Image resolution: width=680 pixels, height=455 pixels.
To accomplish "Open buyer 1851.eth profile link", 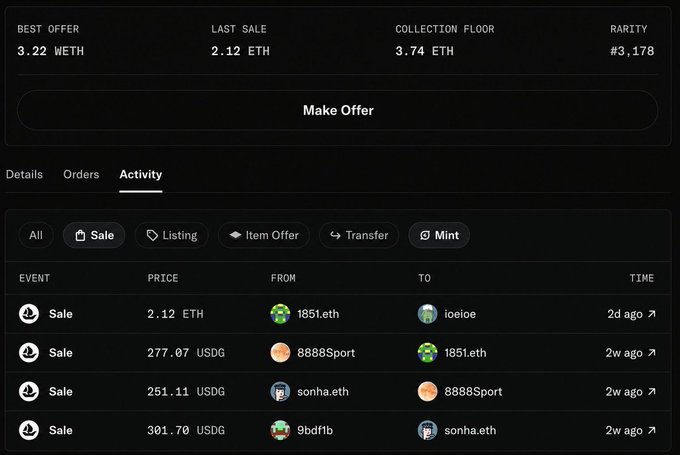I will click(x=465, y=353).
